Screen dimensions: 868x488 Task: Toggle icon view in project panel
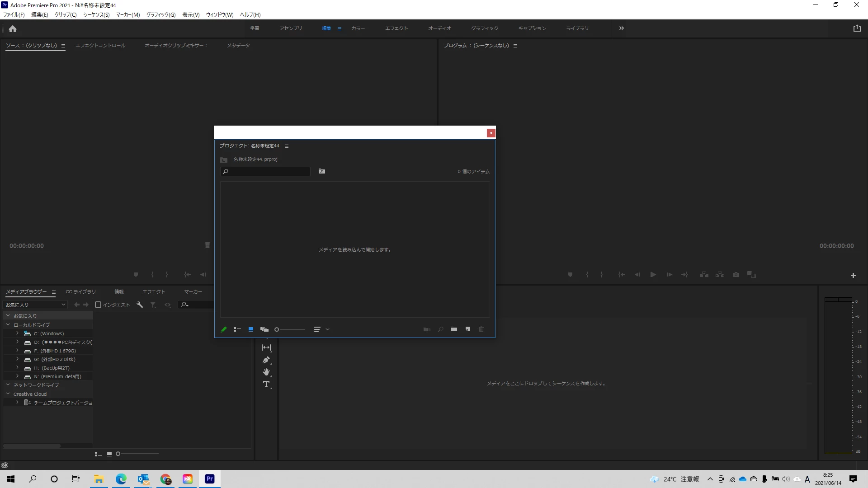[x=251, y=329]
